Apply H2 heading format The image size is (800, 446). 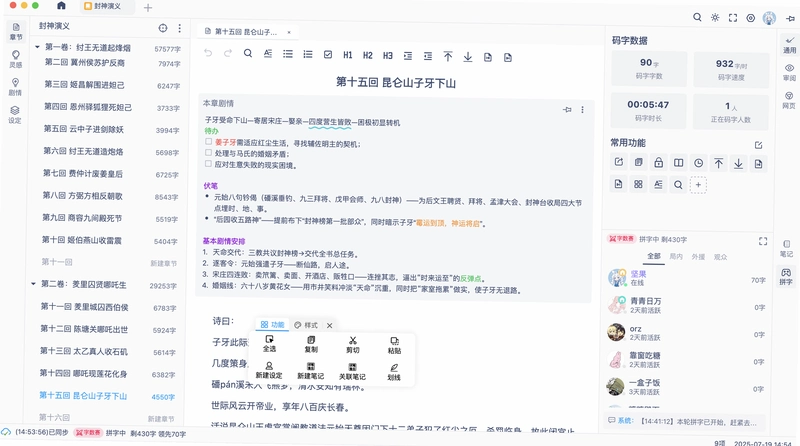[x=368, y=56]
